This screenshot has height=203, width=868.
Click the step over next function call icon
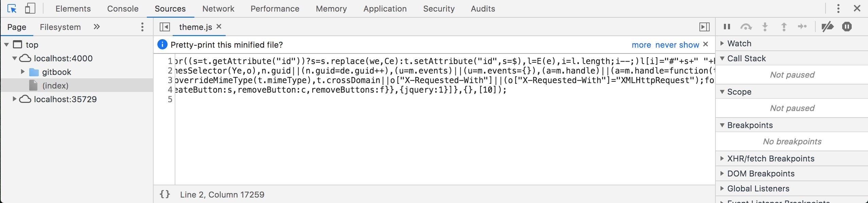[x=746, y=26]
